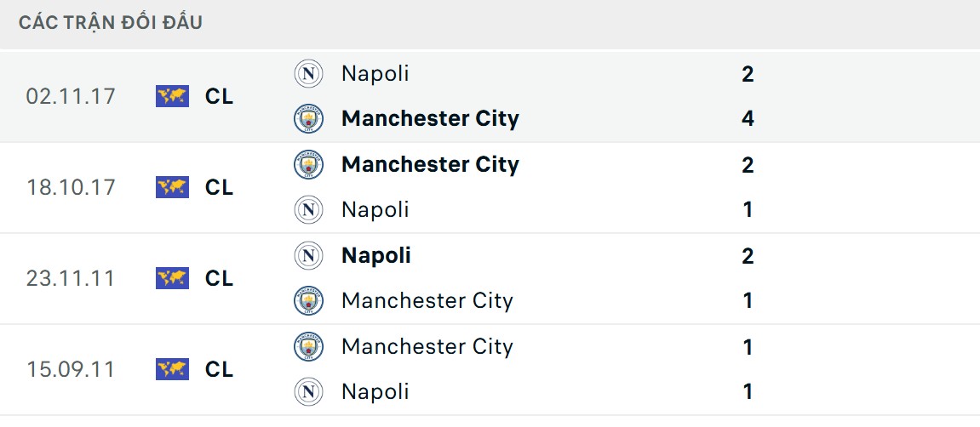Click Manchester City crest in 02.11.17 match

click(308, 119)
